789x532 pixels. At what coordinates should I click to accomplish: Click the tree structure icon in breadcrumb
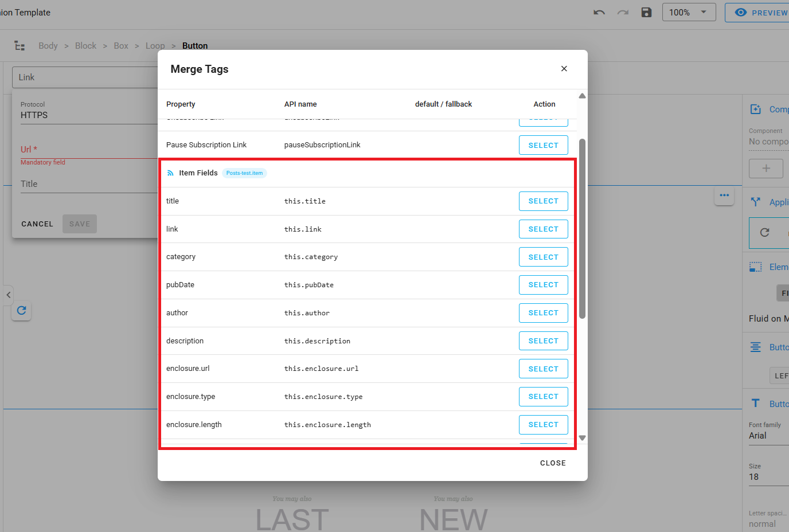(19, 46)
